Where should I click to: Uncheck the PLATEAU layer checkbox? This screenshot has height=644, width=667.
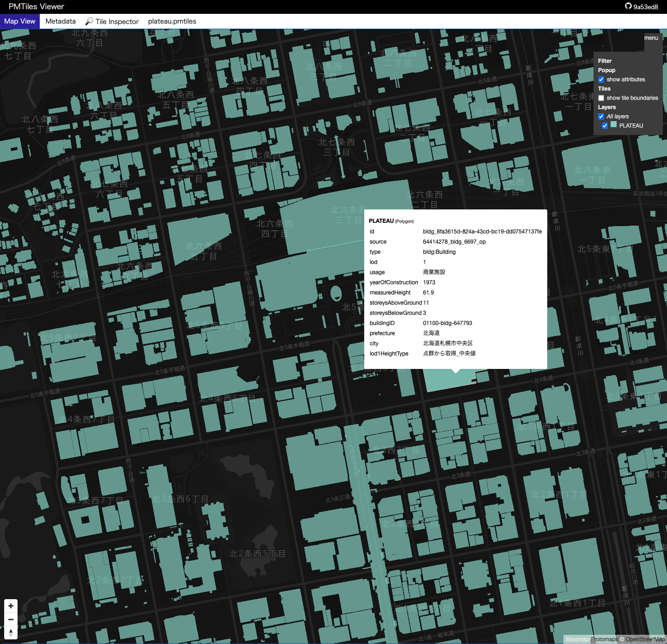[605, 126]
